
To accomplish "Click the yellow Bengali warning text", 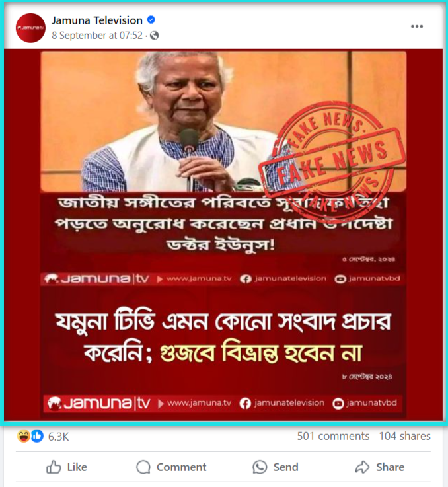I will tap(261, 354).
